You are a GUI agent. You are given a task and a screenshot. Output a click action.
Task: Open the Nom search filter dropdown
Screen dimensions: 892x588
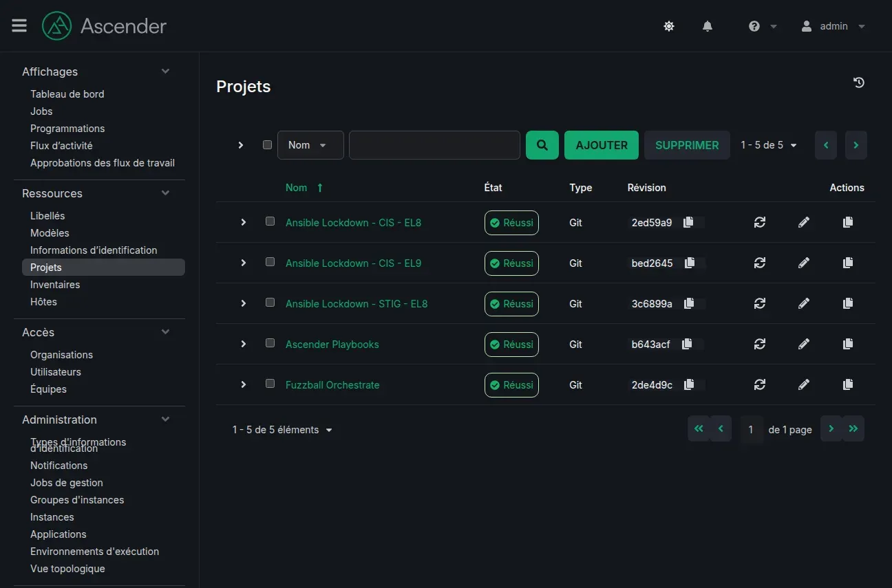click(310, 145)
